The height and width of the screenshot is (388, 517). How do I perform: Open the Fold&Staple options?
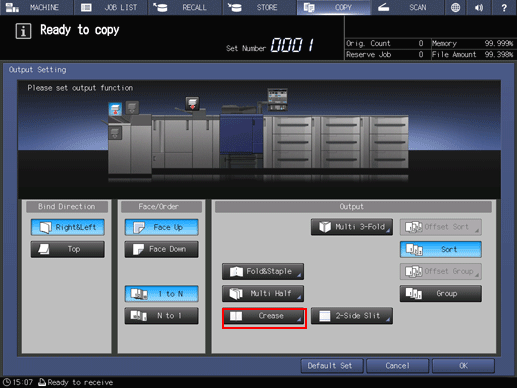coord(263,271)
